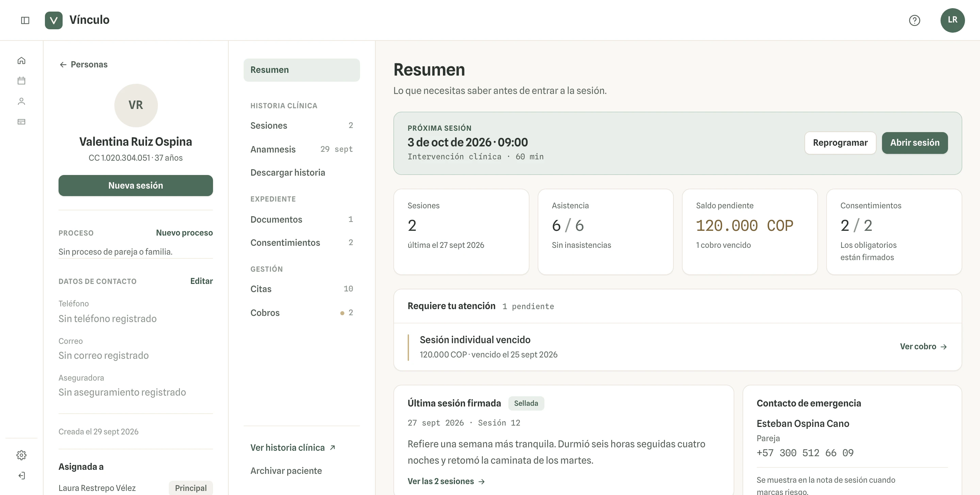
Task: Click 'Sin aseguramiento registrado' field
Action: pos(122,392)
